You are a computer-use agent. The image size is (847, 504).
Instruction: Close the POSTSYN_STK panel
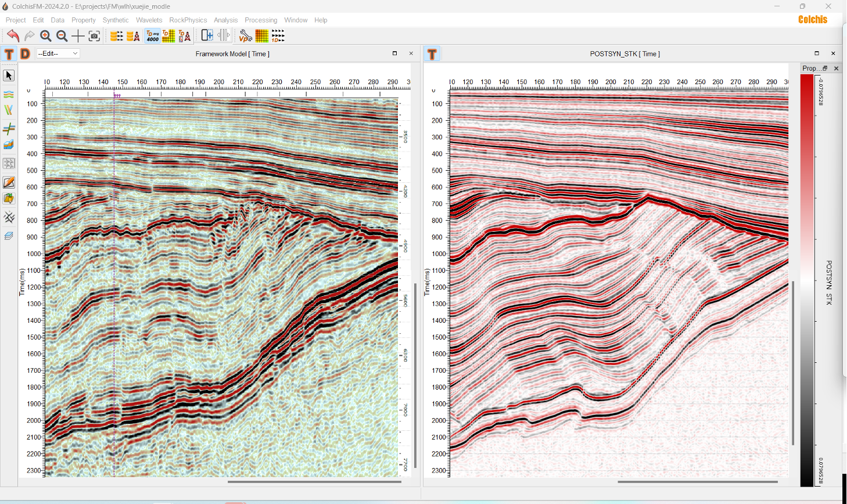833,53
